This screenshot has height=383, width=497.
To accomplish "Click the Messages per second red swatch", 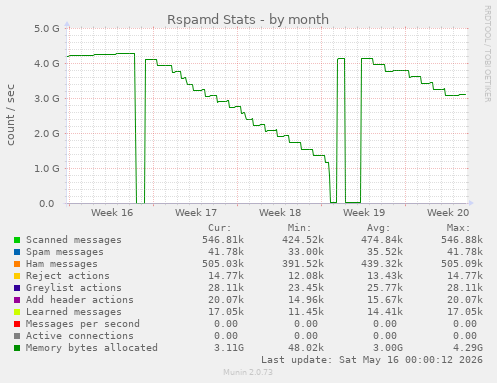I will pyautogui.click(x=17, y=324).
